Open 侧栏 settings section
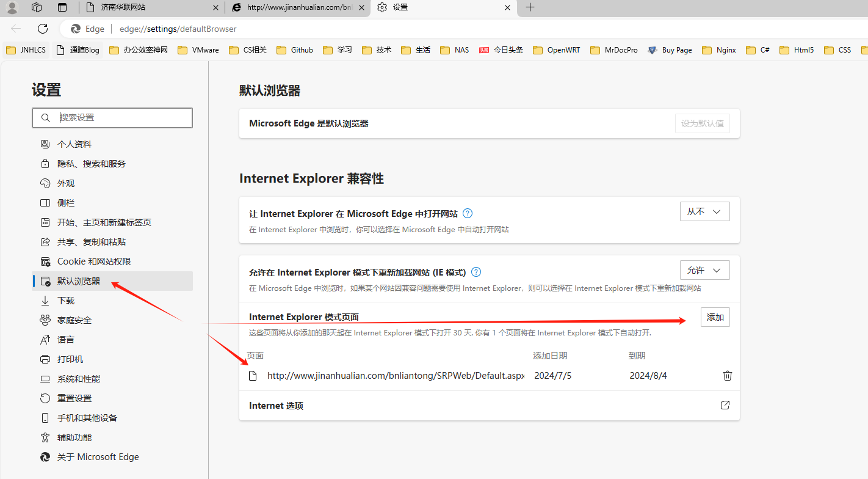 (x=112, y=203)
